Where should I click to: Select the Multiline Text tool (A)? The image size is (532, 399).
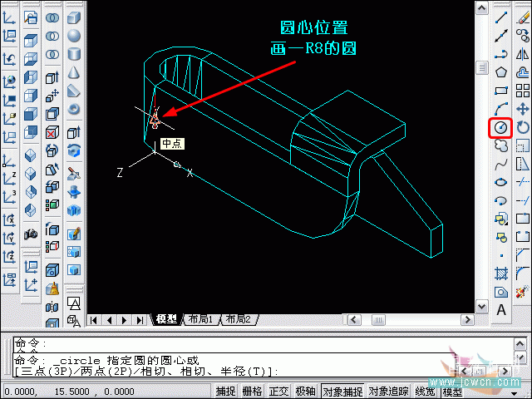500,309
